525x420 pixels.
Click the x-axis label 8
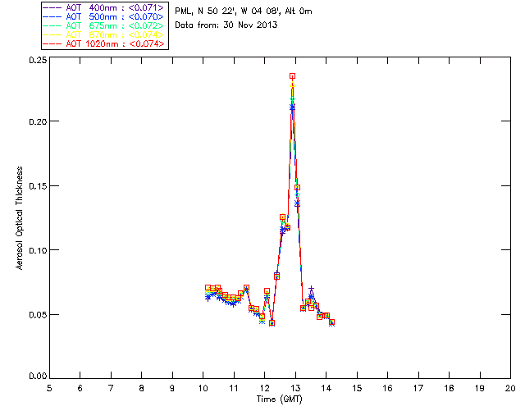coord(141,388)
